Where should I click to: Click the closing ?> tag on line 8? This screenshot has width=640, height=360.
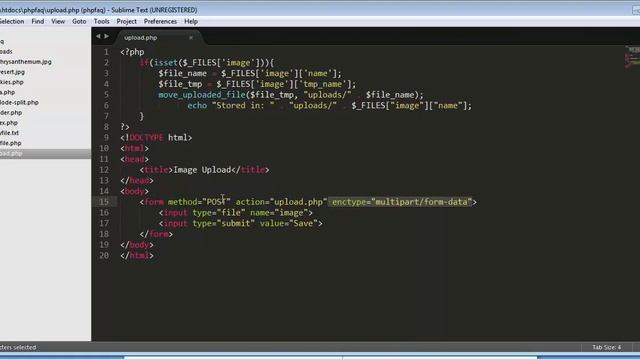(x=125, y=127)
